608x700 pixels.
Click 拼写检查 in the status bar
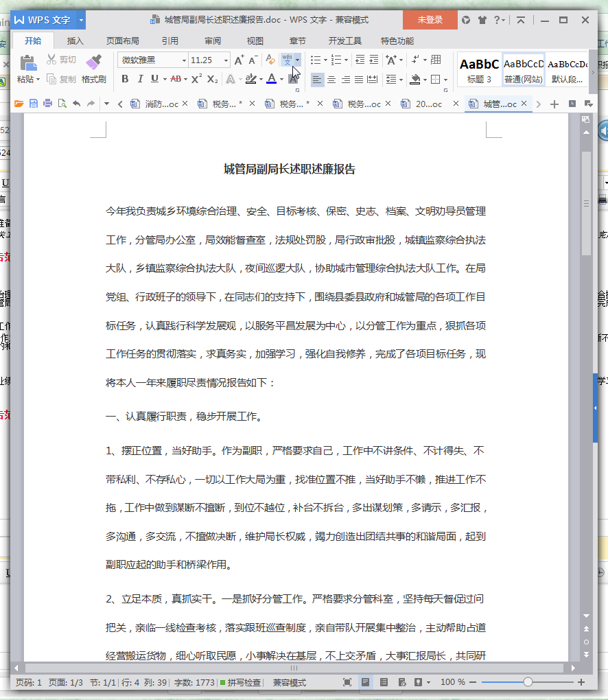pos(241,683)
